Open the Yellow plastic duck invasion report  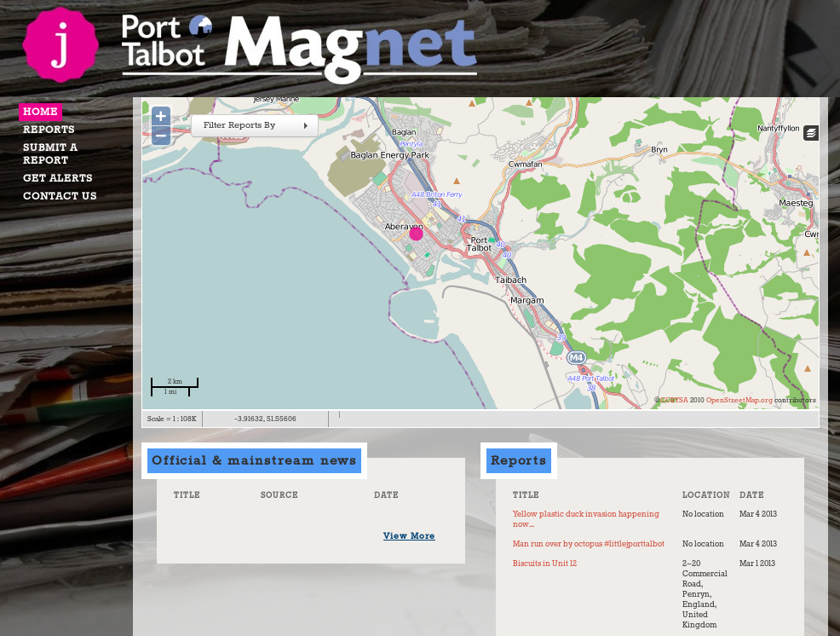(x=585, y=519)
